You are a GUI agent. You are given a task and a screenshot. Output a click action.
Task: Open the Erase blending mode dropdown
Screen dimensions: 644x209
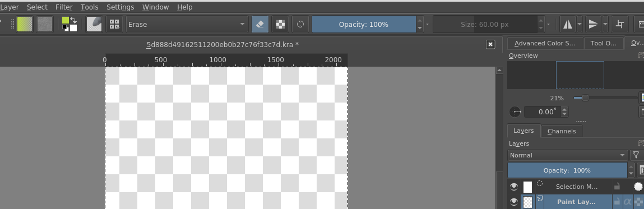click(x=187, y=24)
